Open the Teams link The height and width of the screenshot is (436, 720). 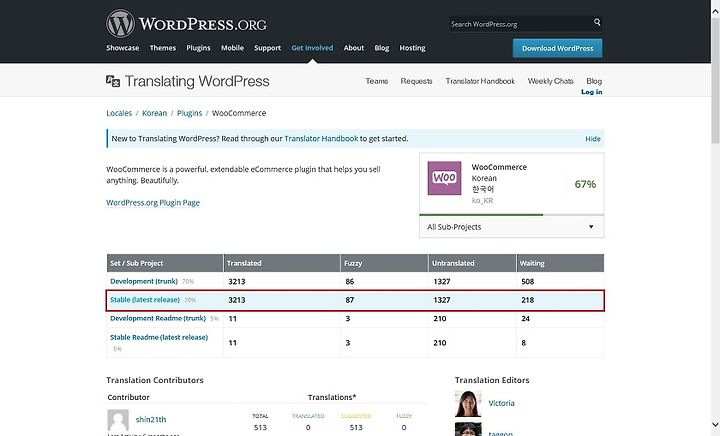[377, 81]
